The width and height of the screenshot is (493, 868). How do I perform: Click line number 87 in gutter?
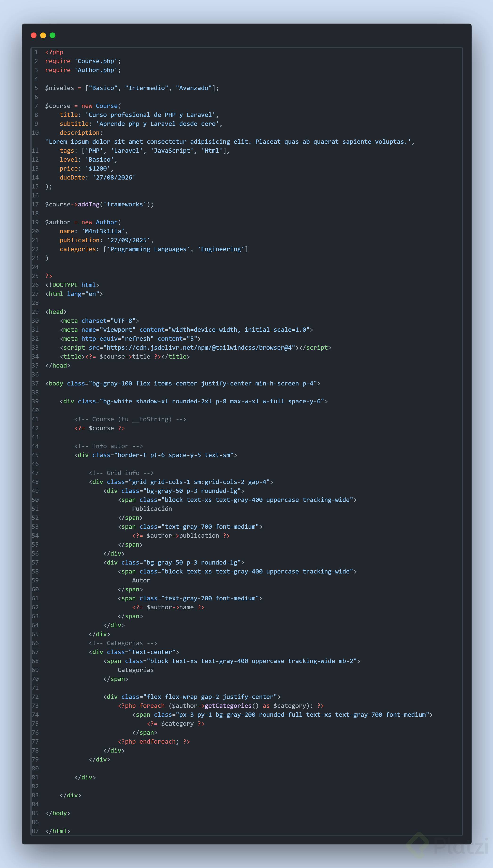35,831
